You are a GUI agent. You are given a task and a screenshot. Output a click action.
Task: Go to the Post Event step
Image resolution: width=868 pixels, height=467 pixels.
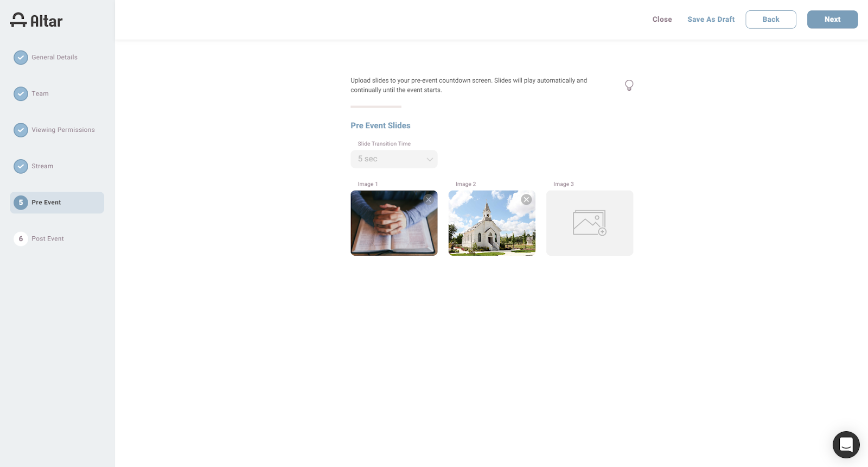[48, 239]
